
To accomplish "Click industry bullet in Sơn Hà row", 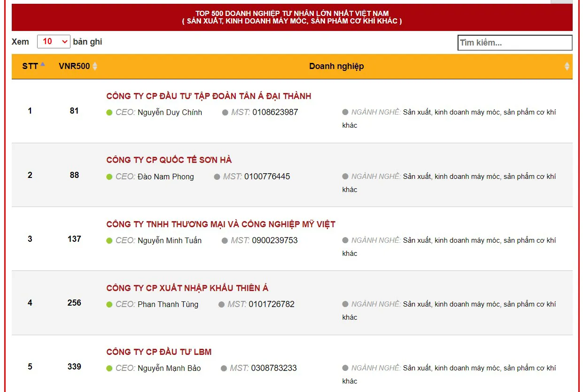I will tap(345, 177).
